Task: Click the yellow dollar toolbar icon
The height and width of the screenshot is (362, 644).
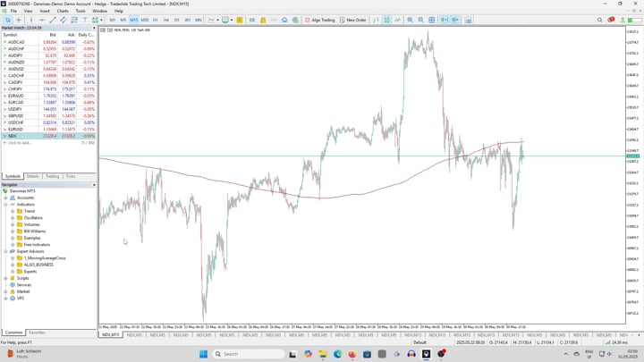Action: click(240, 20)
